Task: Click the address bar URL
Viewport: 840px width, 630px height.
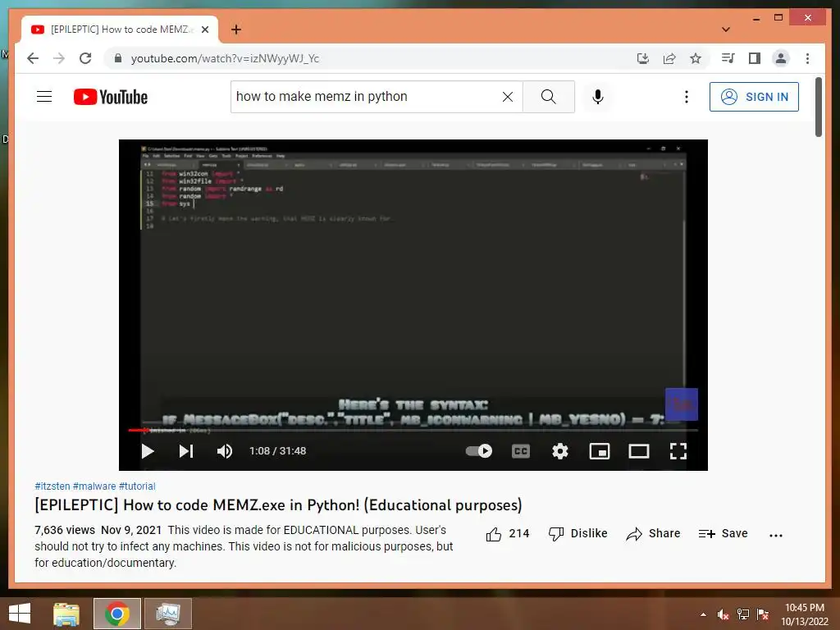Action: [225, 58]
